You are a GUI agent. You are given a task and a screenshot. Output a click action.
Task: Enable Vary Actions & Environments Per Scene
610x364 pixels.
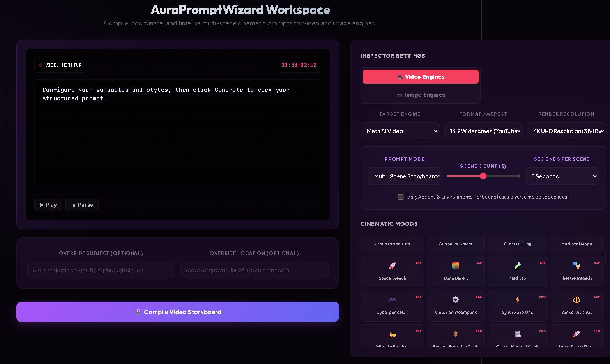(401, 197)
